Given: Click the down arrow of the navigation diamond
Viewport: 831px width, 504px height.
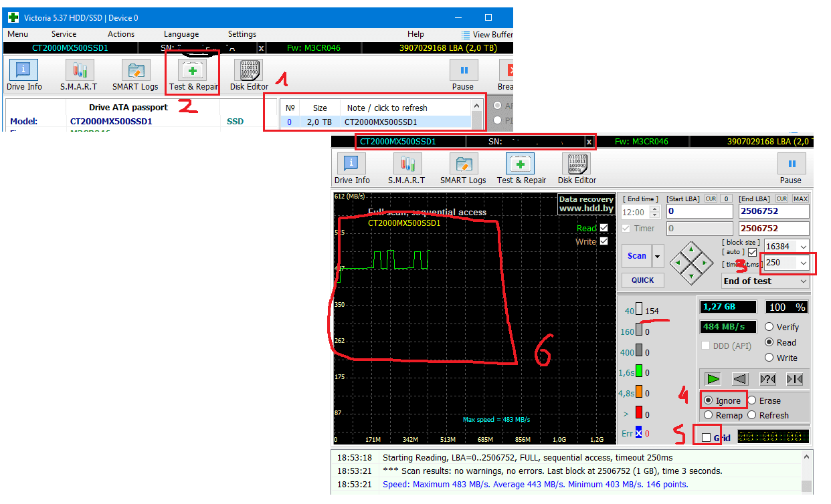Looking at the screenshot, I should pos(692,275).
